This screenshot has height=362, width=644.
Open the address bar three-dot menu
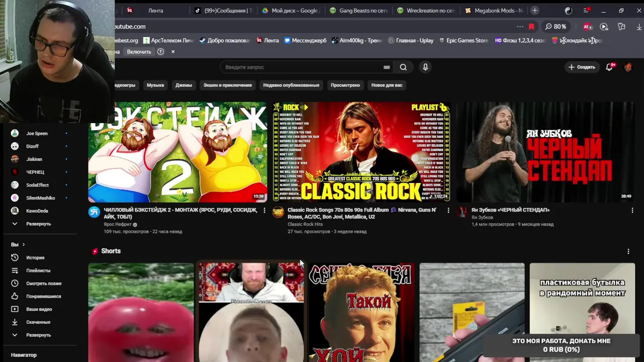pyautogui.click(x=520, y=27)
